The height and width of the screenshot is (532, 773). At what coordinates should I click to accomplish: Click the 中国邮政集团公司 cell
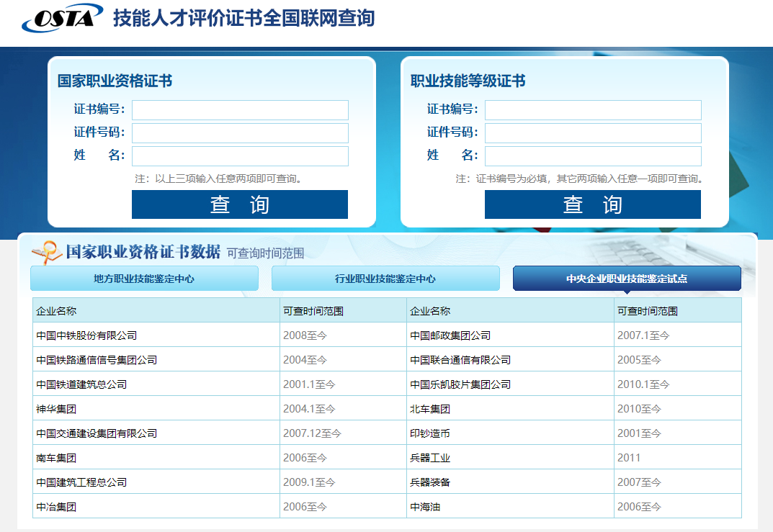[510, 335]
